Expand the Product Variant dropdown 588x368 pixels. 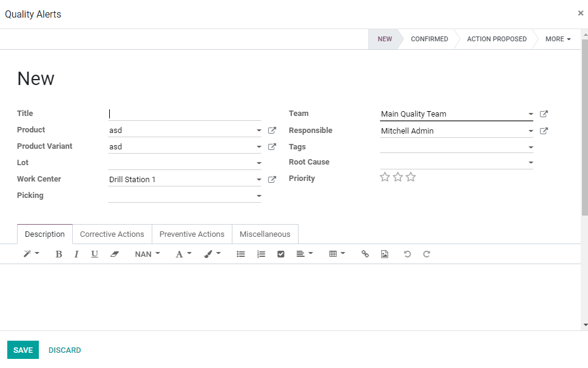[x=259, y=147]
